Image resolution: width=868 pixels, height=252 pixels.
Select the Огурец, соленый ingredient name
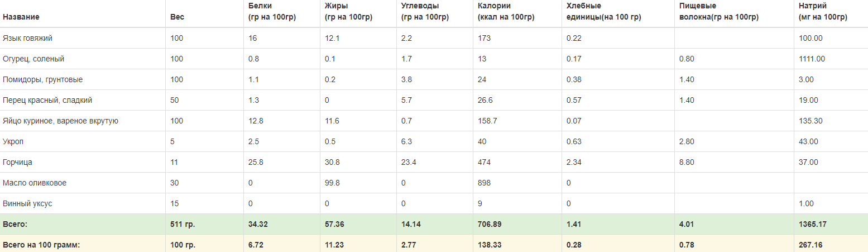(x=33, y=59)
